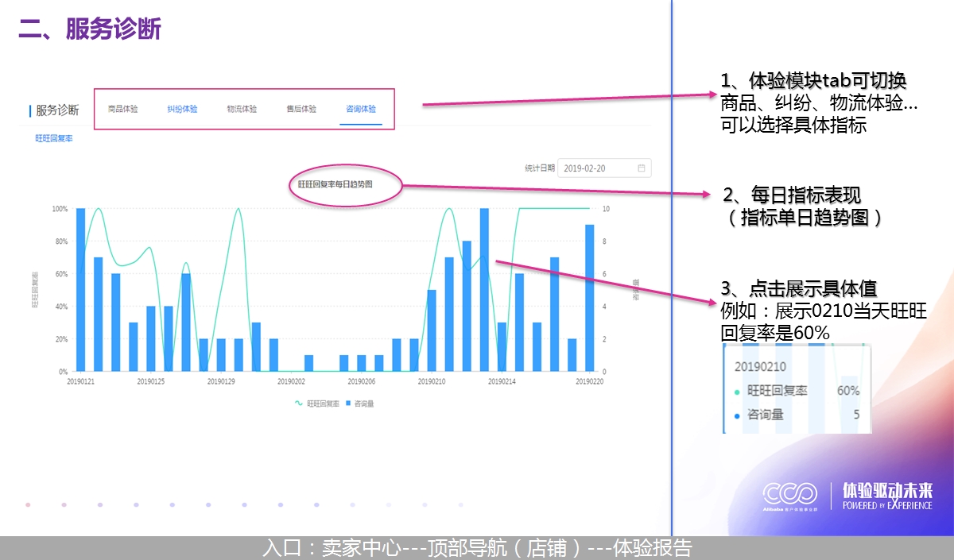Select the 咨询体验 tab

click(x=361, y=109)
